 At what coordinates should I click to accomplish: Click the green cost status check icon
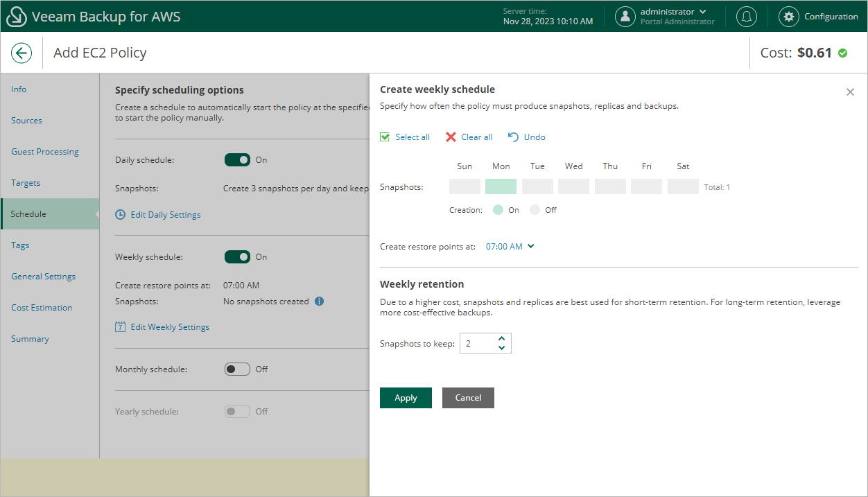(843, 53)
